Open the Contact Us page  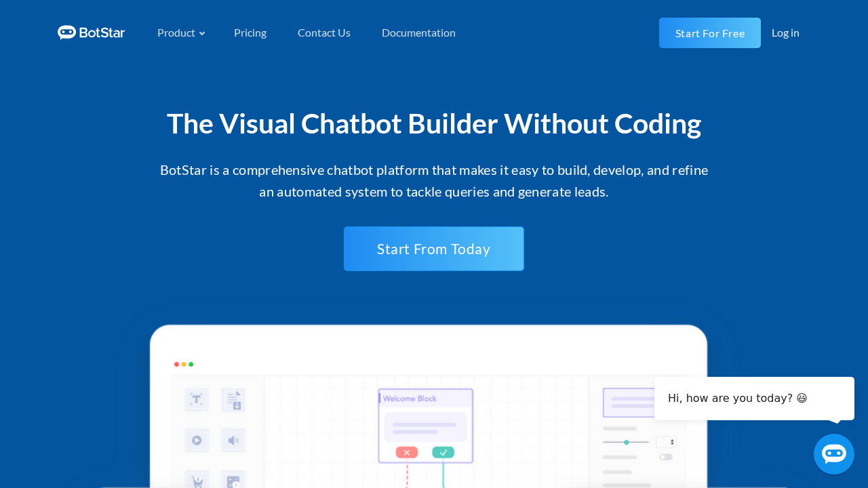pos(324,33)
